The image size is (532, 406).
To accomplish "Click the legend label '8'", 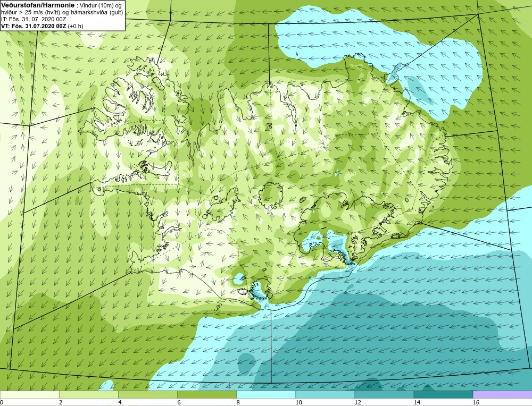I will click(238, 402).
